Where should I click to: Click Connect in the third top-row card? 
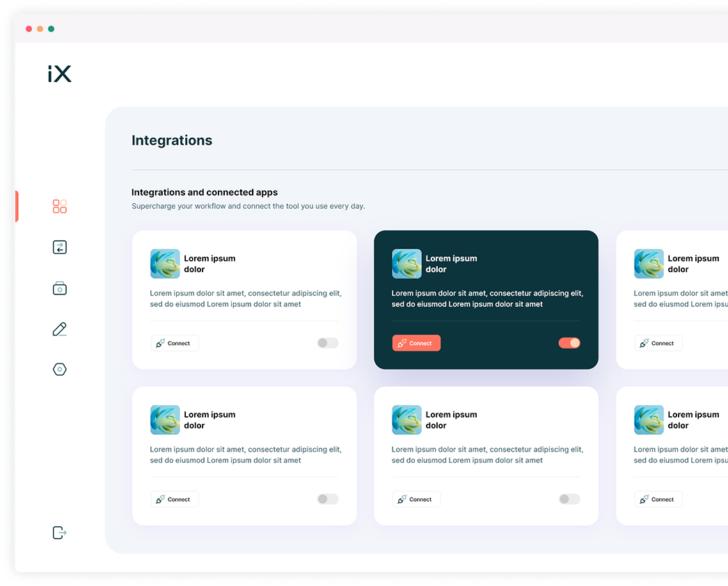click(658, 343)
